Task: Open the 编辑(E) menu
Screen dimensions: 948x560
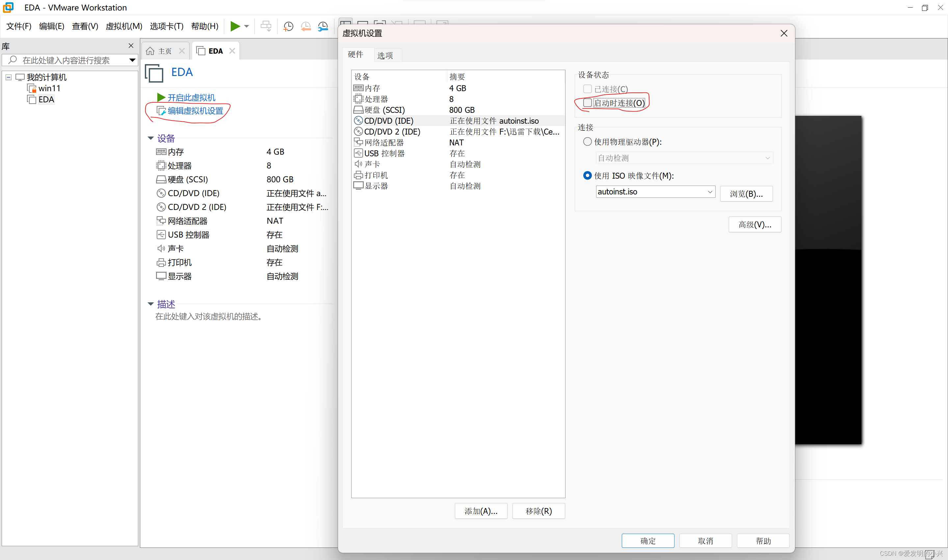Action: click(51, 26)
